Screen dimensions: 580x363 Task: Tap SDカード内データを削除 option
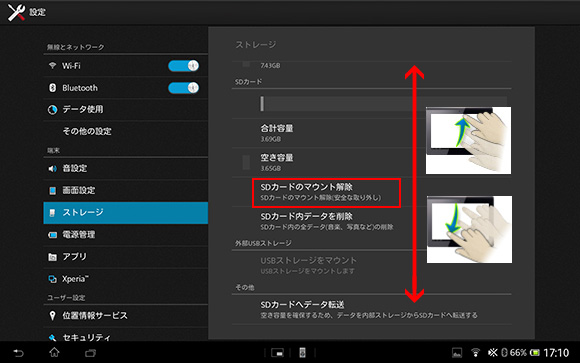pos(371,221)
